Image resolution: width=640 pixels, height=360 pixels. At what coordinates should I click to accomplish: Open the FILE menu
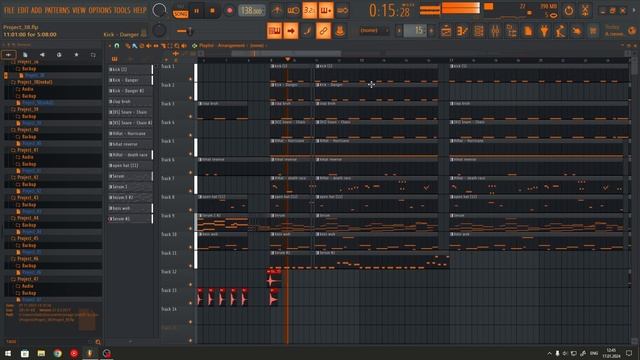click(x=9, y=10)
